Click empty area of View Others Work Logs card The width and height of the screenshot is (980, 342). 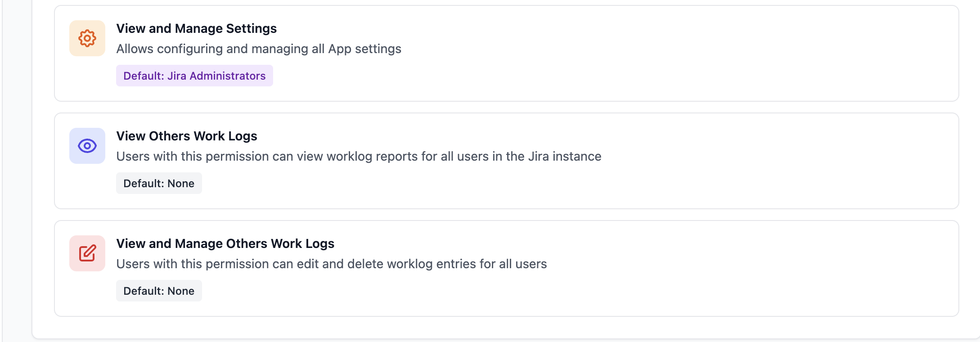pyautogui.click(x=765, y=180)
